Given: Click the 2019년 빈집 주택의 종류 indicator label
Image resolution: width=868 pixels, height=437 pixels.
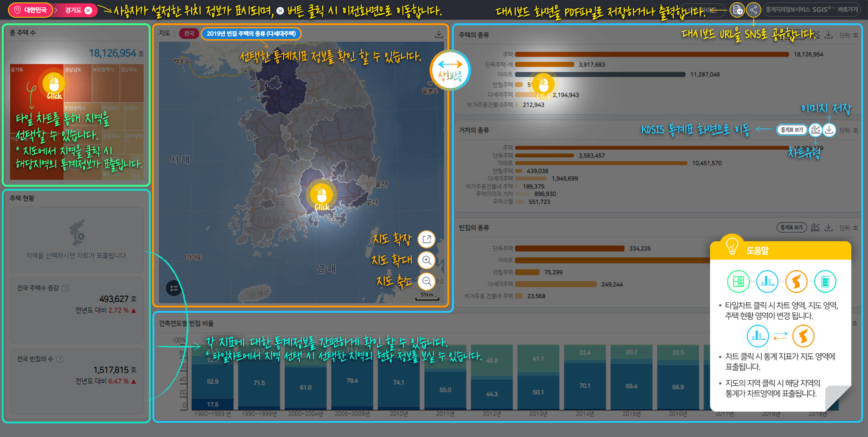Looking at the screenshot, I should click(251, 34).
